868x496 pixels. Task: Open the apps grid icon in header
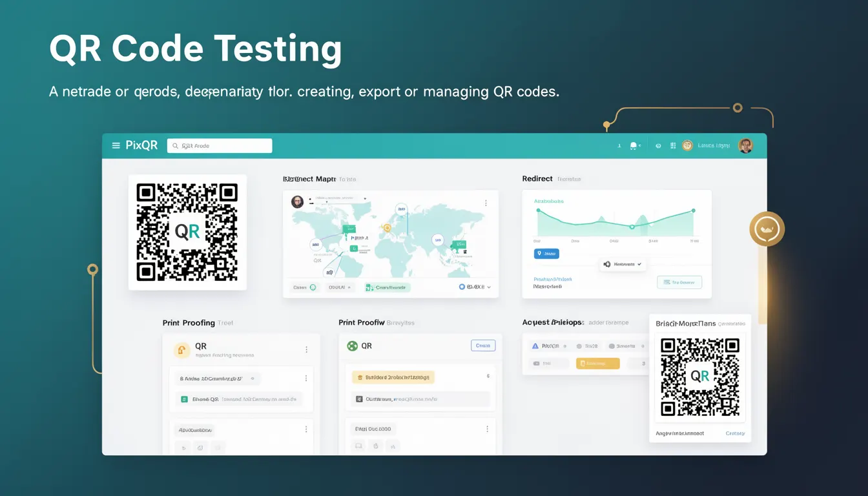tap(673, 146)
